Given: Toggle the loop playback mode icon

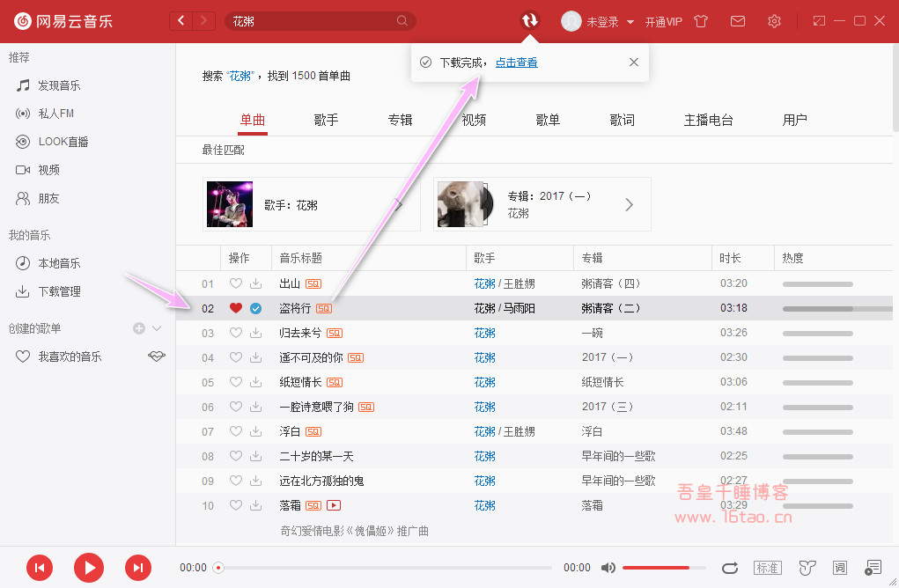Looking at the screenshot, I should (729, 568).
